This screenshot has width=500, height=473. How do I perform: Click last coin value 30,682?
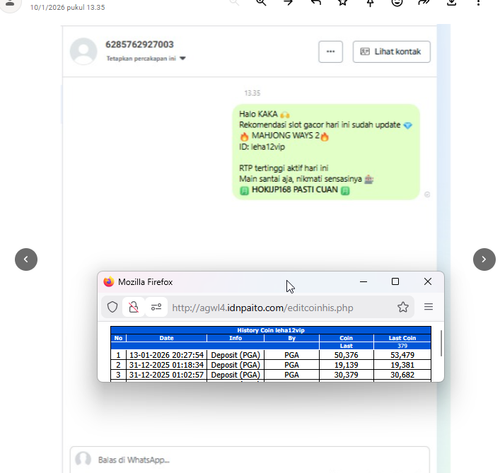tap(402, 375)
